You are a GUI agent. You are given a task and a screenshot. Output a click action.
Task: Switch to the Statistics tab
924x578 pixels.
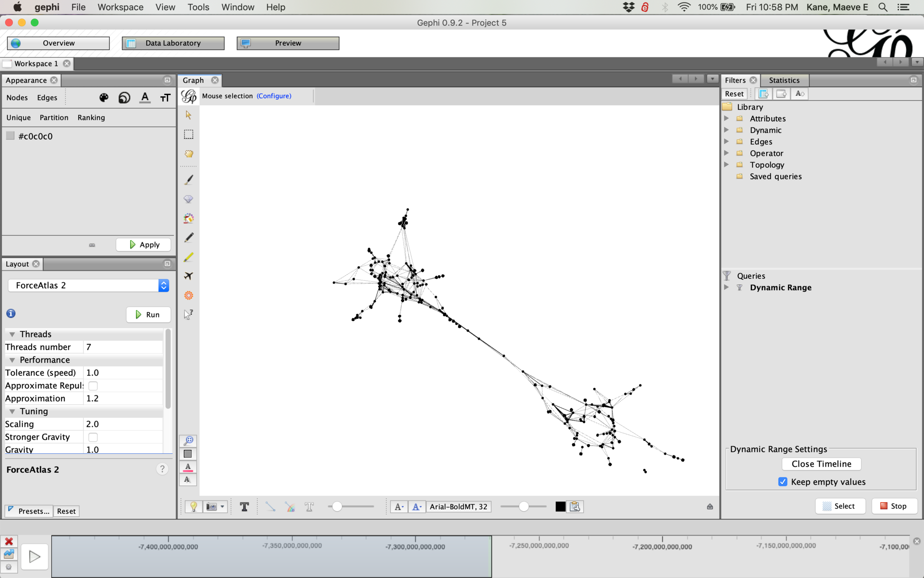click(x=784, y=80)
